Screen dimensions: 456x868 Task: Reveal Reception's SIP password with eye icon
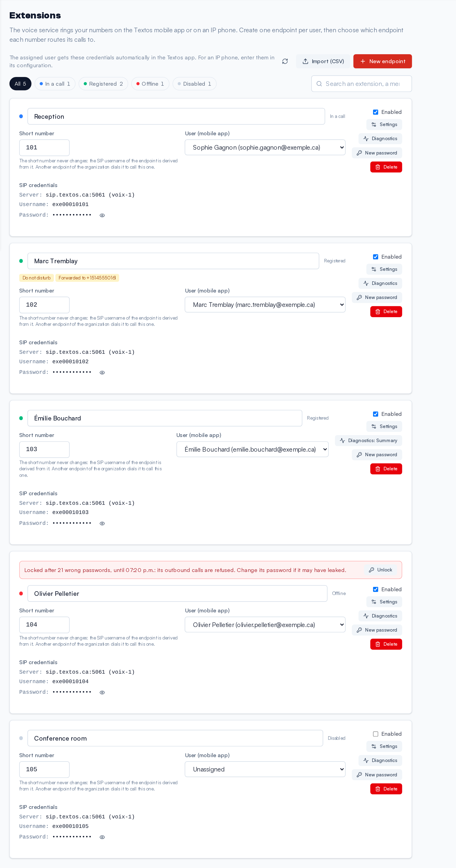(x=102, y=215)
